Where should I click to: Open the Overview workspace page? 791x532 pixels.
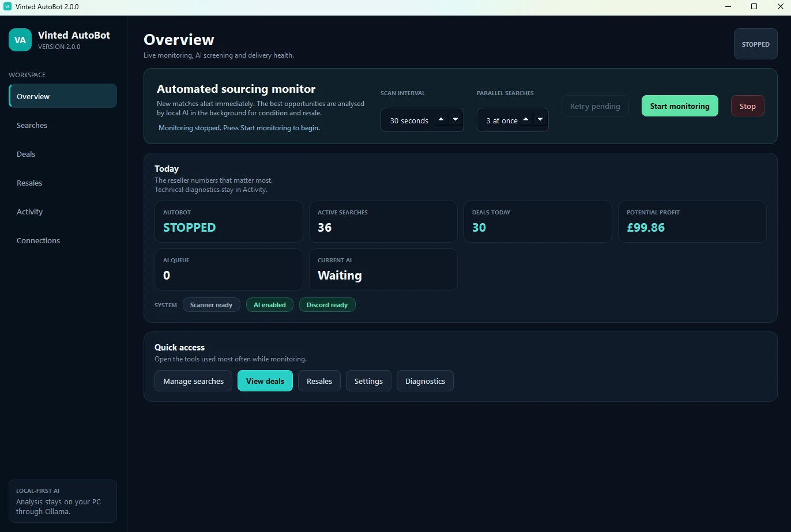click(63, 96)
